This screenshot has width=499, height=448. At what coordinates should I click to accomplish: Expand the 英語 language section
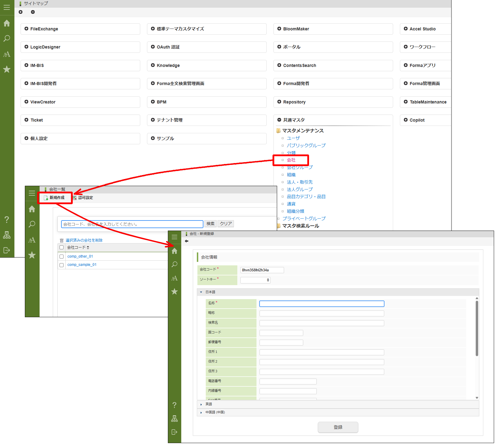pyautogui.click(x=209, y=404)
